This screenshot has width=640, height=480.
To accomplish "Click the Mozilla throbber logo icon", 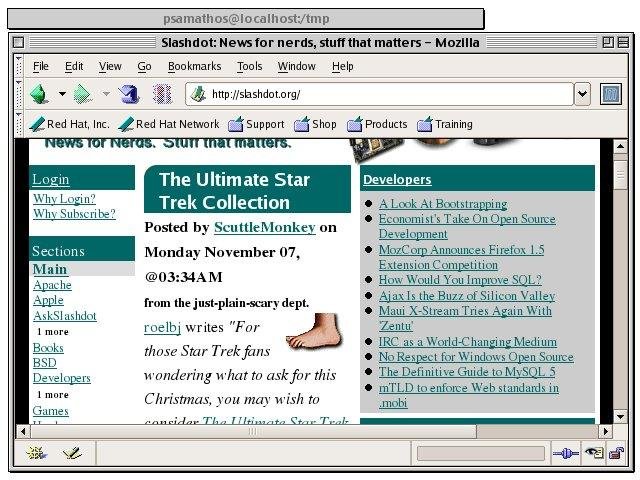I will pos(611,94).
